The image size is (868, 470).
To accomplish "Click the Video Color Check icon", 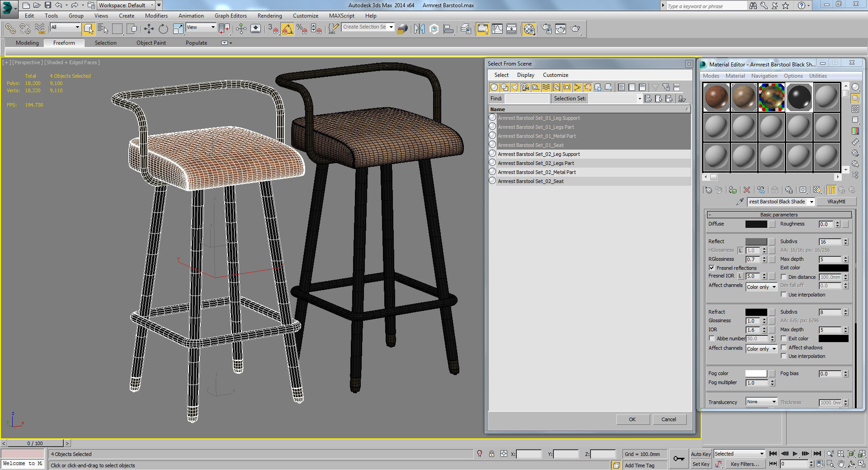I will tap(855, 131).
